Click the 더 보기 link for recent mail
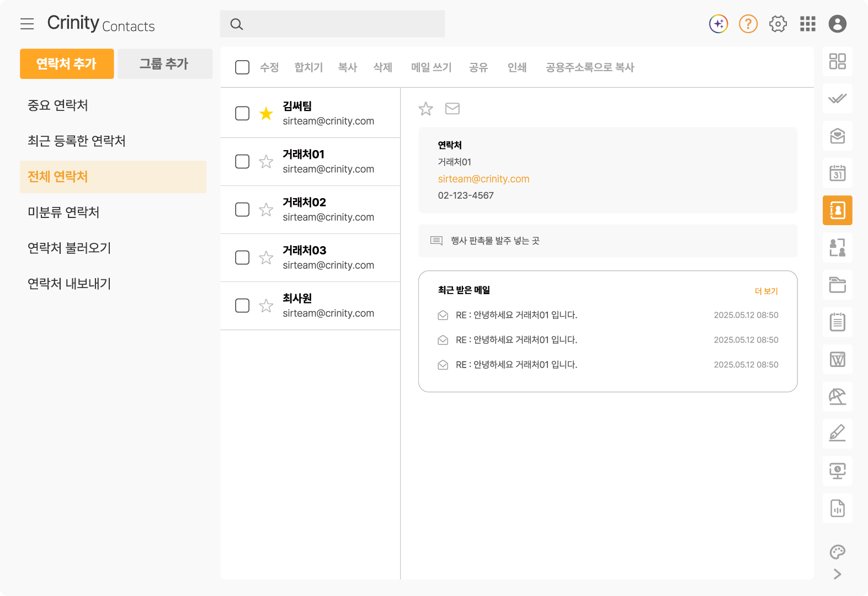 point(766,291)
